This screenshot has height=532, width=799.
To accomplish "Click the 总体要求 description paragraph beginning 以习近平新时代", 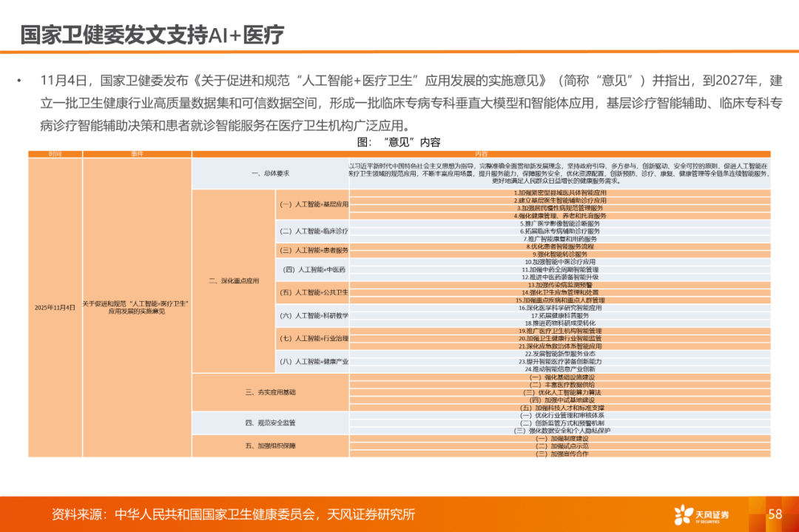I will 560,173.
